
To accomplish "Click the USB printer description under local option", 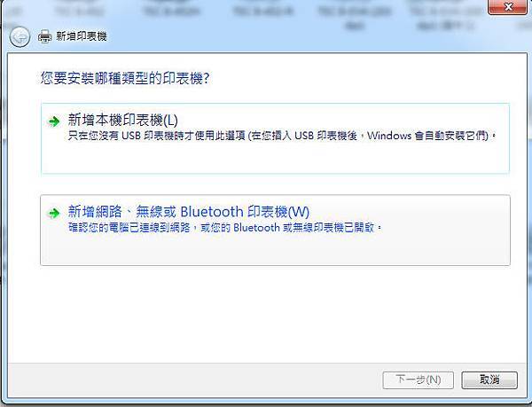I will pos(282,136).
